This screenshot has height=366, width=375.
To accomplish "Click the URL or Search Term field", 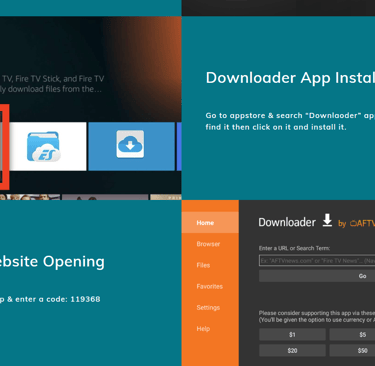I will tap(317, 261).
